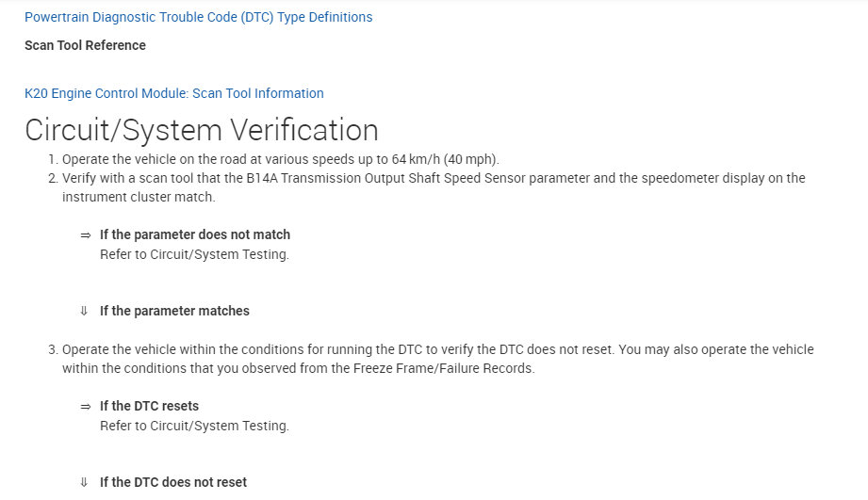Click the down arrow beside 'If the parameter matches'
Viewport: 868px width, 500px height.
(x=85, y=312)
